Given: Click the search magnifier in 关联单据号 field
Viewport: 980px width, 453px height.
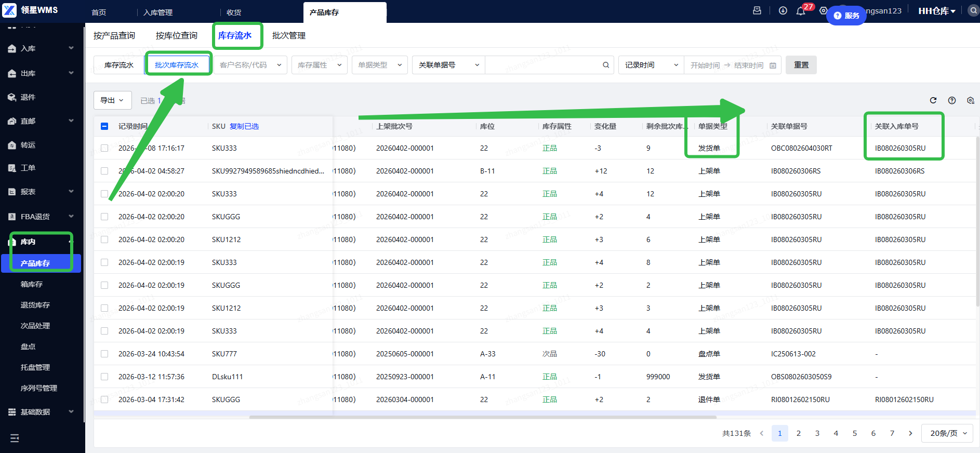Looking at the screenshot, I should (606, 65).
